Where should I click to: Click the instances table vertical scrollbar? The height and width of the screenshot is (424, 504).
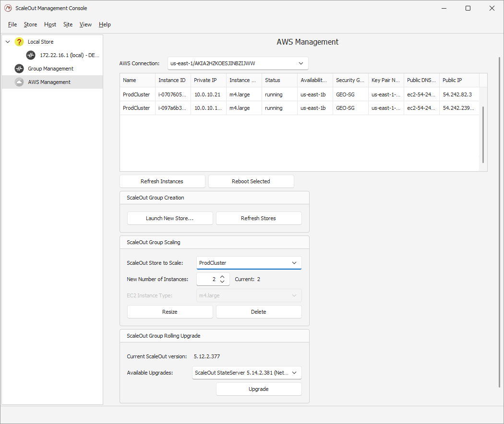coord(483,135)
